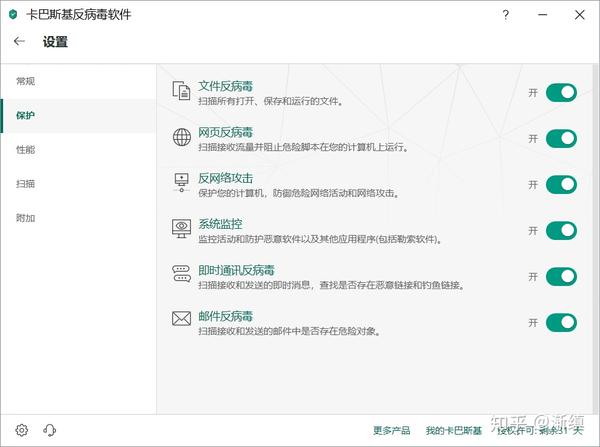Click the 文件反病毒 file icon
This screenshot has width=600, height=447.
pos(181,91)
